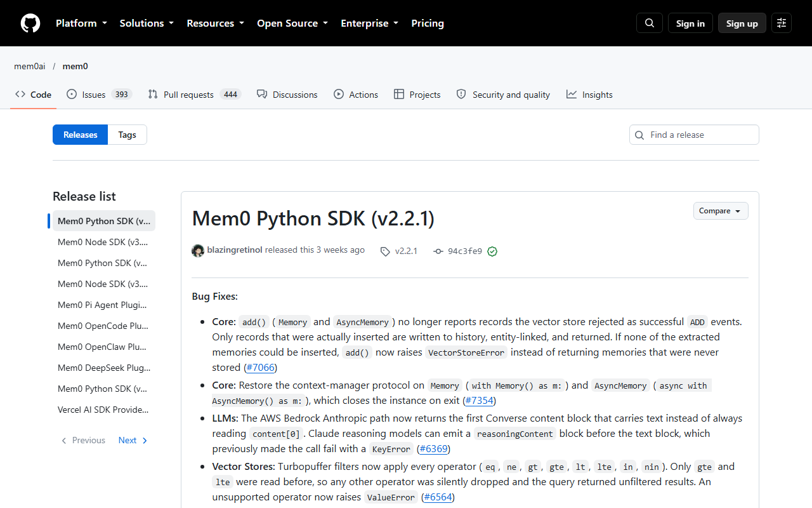
Task: Open pull request #7354 link
Action: [479, 401]
